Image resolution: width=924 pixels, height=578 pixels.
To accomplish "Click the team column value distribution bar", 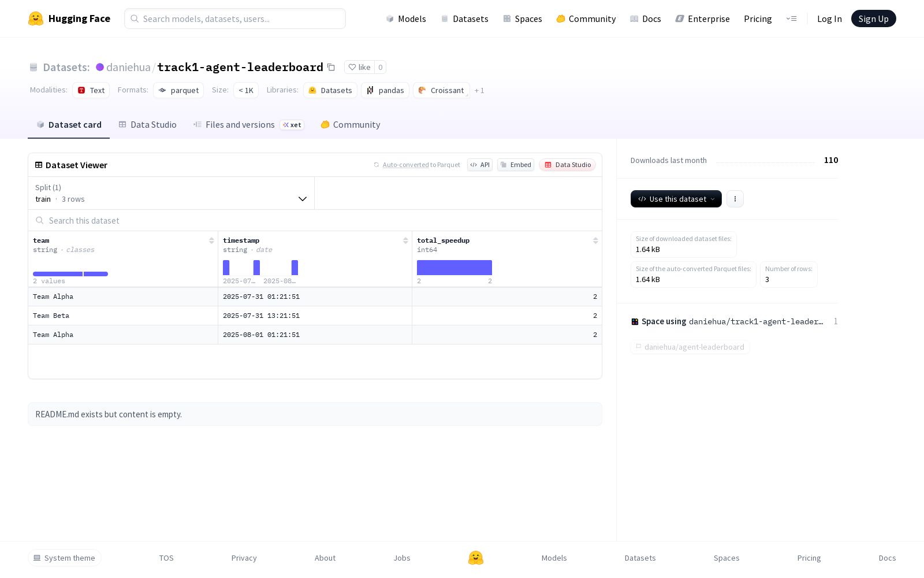I will coord(70,274).
